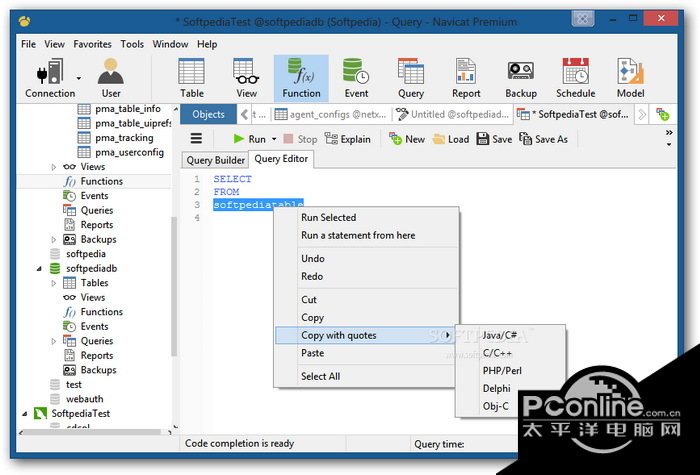Select Copy in the context menu
Viewport: 700px width, 475px height.
click(312, 317)
